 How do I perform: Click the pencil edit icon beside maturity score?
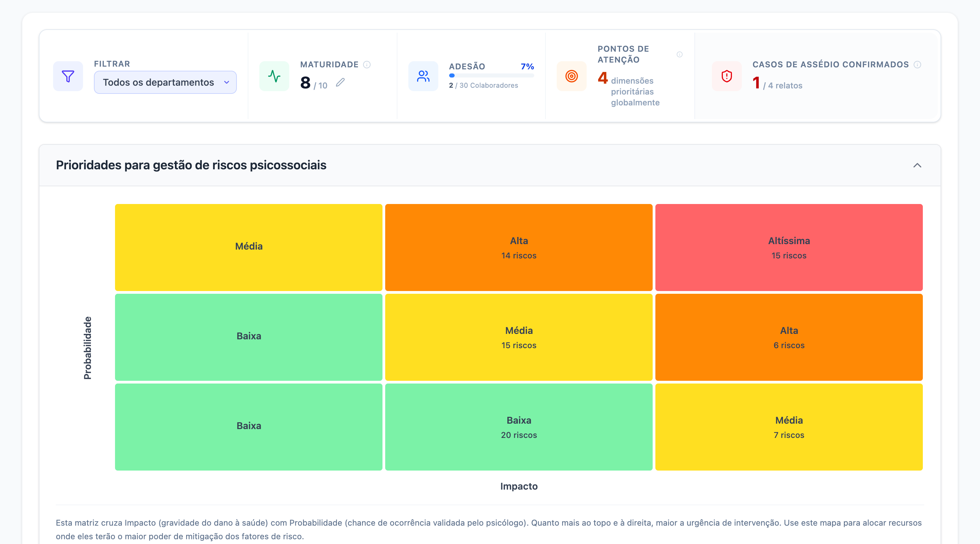tap(340, 82)
